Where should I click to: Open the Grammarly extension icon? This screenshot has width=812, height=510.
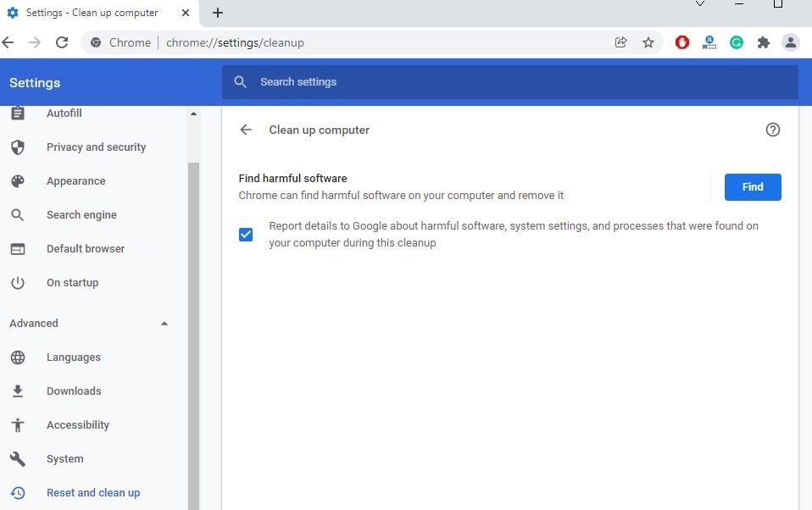737,42
